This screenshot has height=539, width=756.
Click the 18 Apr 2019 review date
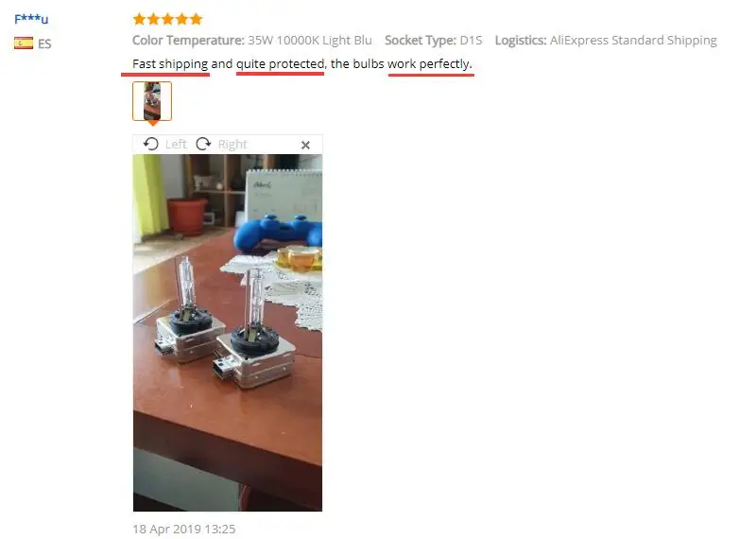coord(184,529)
